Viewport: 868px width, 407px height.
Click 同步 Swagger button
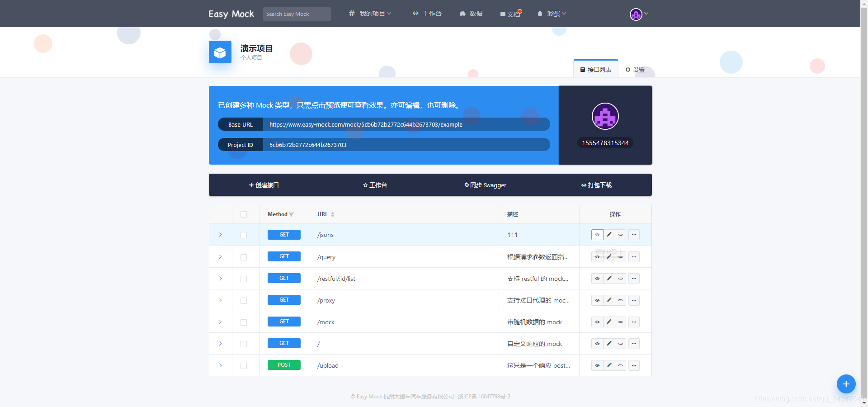(x=486, y=185)
